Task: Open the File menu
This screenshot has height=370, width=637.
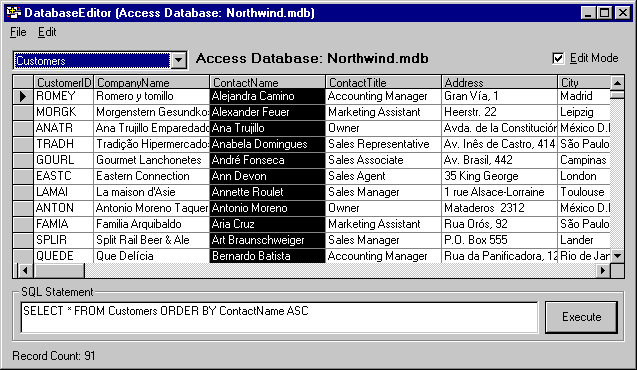Action: [x=18, y=32]
